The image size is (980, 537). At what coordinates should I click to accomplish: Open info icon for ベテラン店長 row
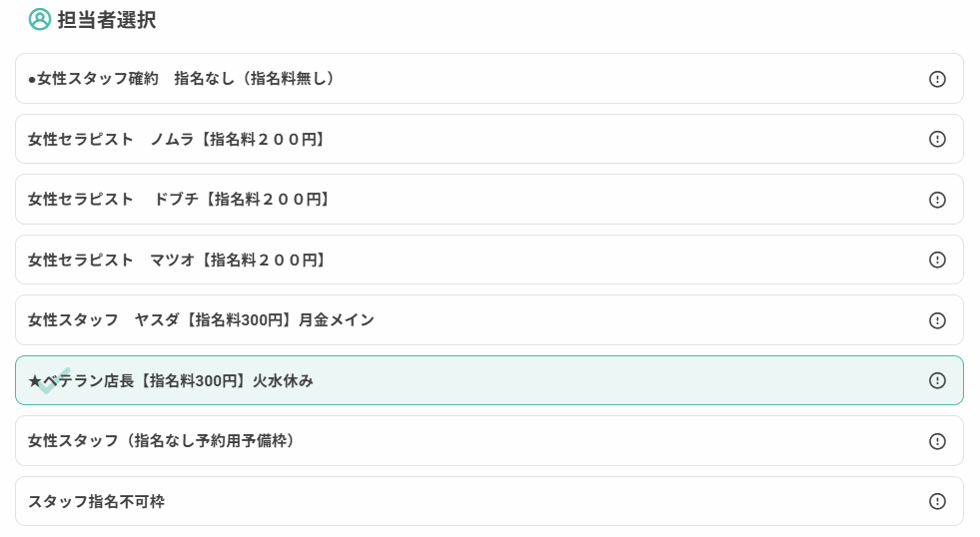click(937, 380)
